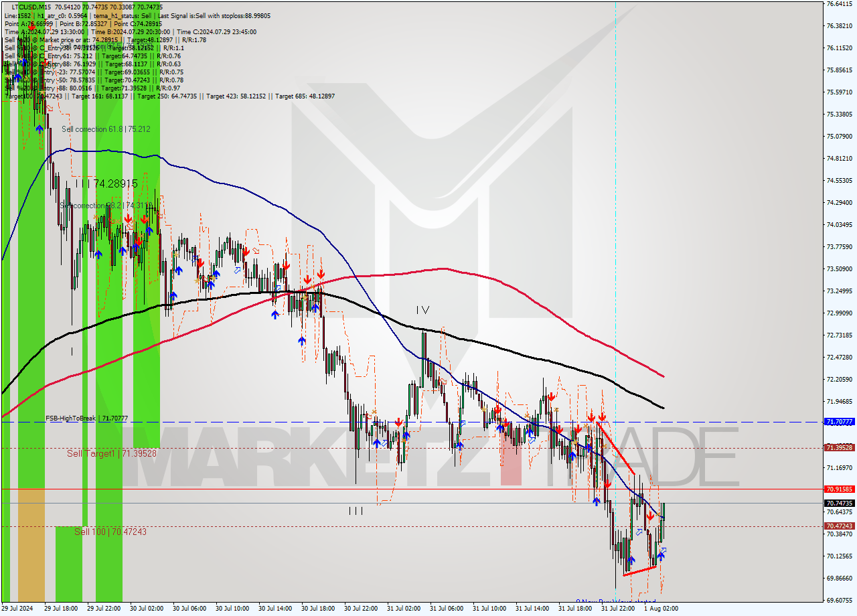
Task: Click the '30 Jul 10:00' time label
Action: pos(232,609)
